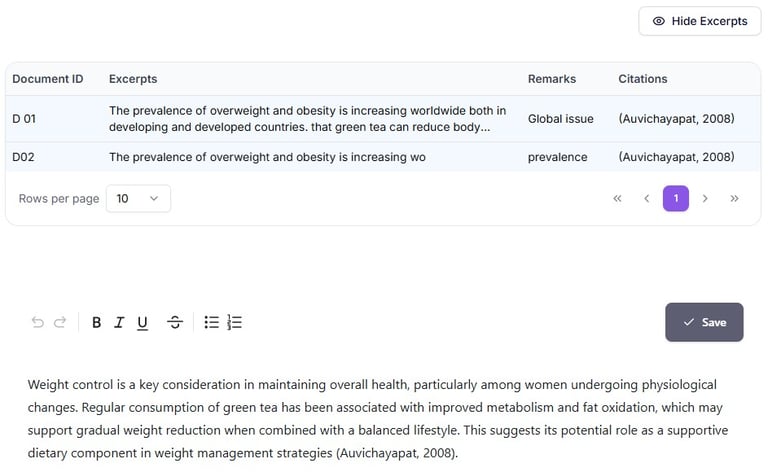
Task: Toggle bold formatting
Action: coord(97,322)
